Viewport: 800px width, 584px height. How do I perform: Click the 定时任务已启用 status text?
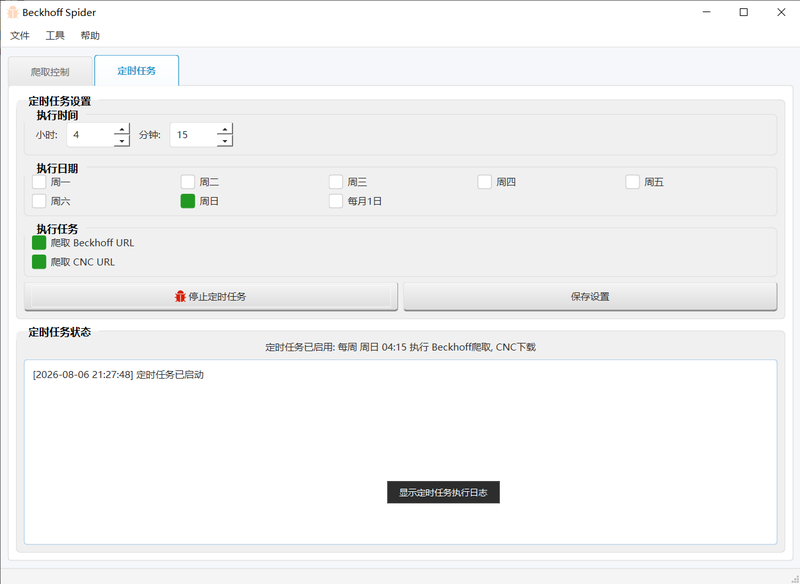tap(401, 347)
